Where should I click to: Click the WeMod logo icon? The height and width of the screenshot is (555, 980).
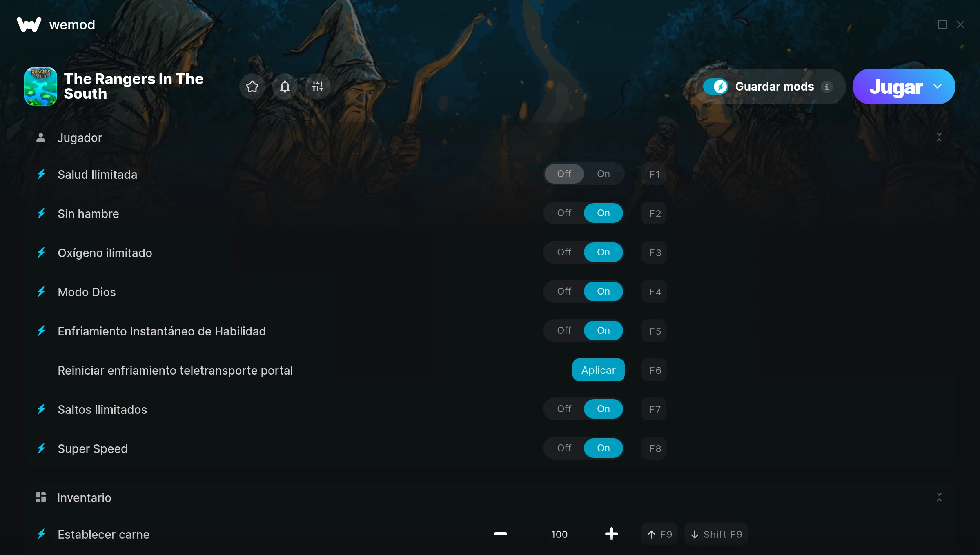click(x=29, y=24)
